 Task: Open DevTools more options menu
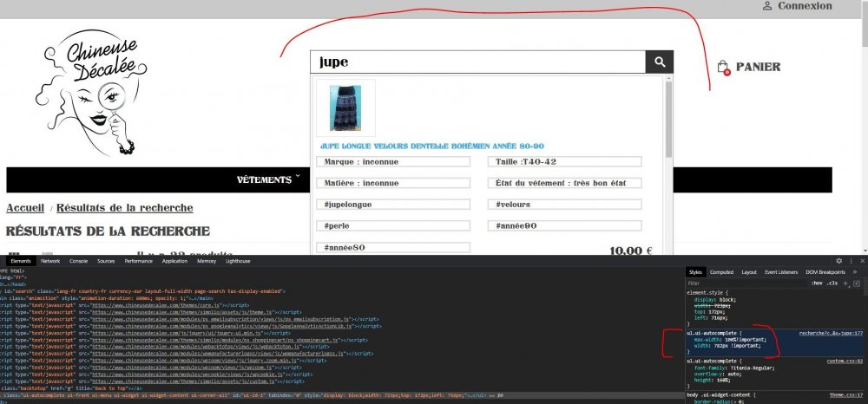click(x=851, y=261)
